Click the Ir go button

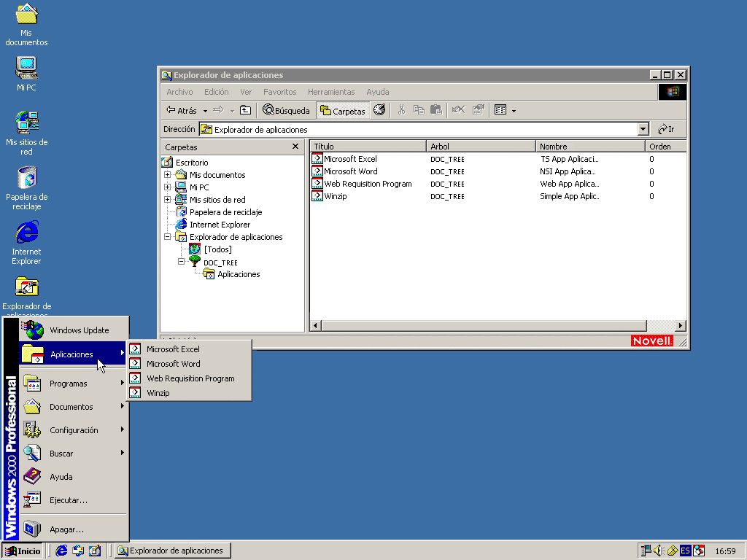665,129
